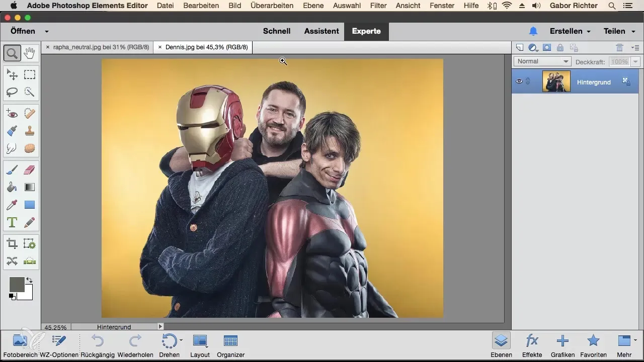Select the Eraser tool
The image size is (644, 362).
coord(30,170)
